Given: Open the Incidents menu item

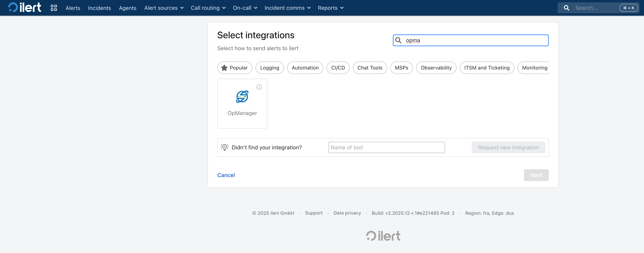Looking at the screenshot, I should point(99,8).
